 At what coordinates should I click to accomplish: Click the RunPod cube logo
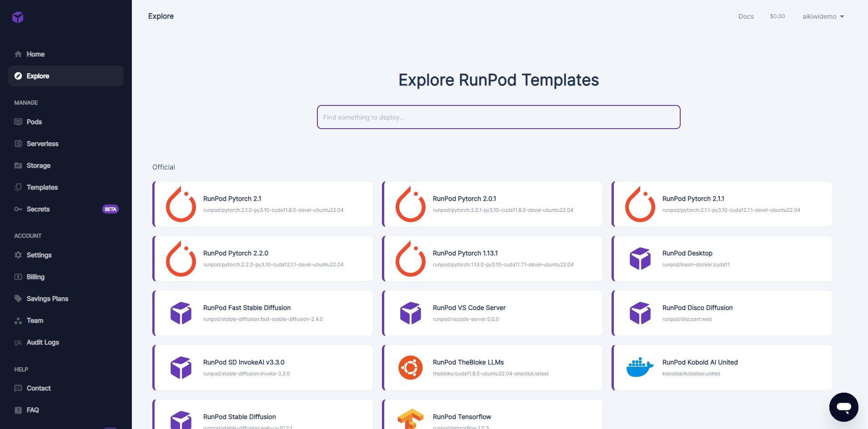coord(18,17)
